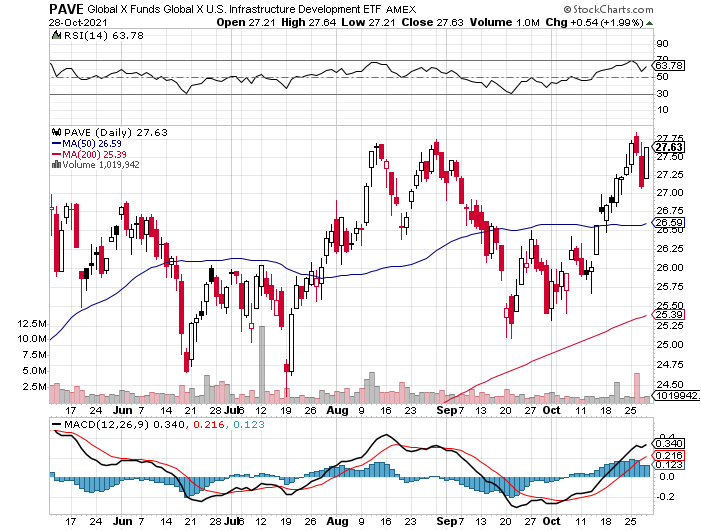The image size is (701, 531).
Task: Click the 2.5M volume scale label
Action: coord(35,387)
